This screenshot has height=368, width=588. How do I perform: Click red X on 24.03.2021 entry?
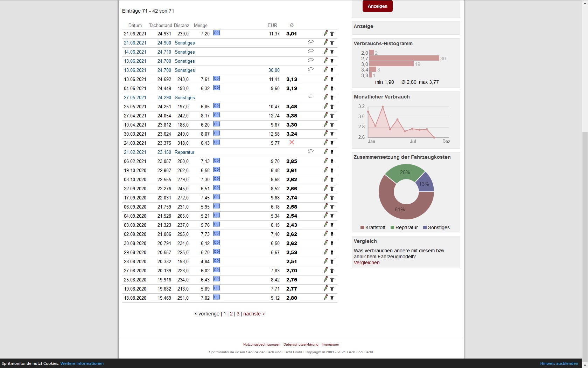292,142
